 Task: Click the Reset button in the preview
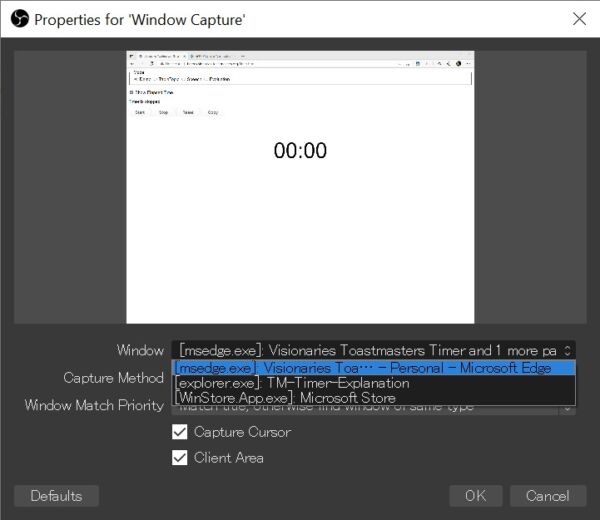(189, 113)
